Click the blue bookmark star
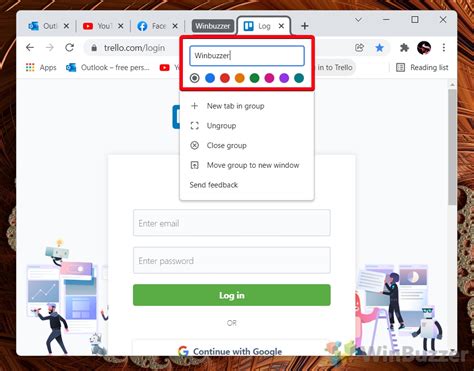This screenshot has height=371, width=474. (379, 48)
